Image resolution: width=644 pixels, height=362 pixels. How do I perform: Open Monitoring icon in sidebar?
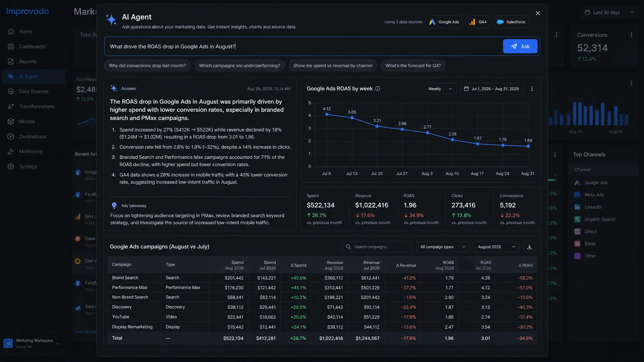(x=11, y=152)
